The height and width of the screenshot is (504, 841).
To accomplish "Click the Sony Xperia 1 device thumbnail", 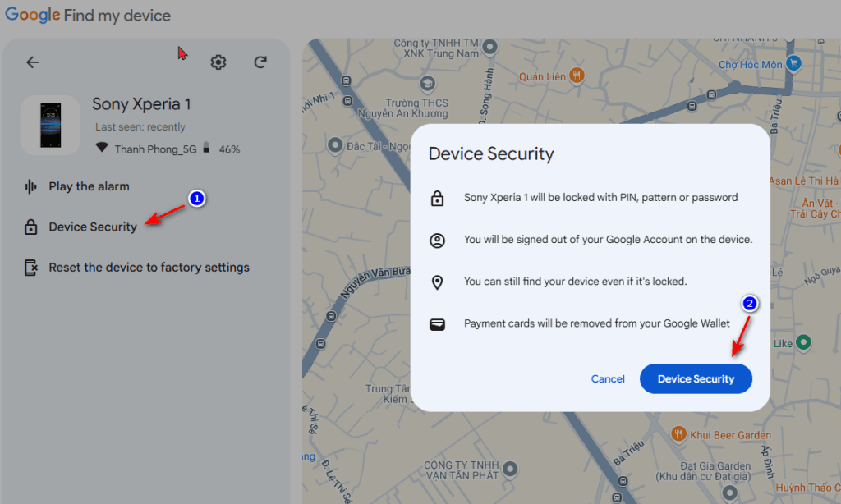I will click(50, 125).
